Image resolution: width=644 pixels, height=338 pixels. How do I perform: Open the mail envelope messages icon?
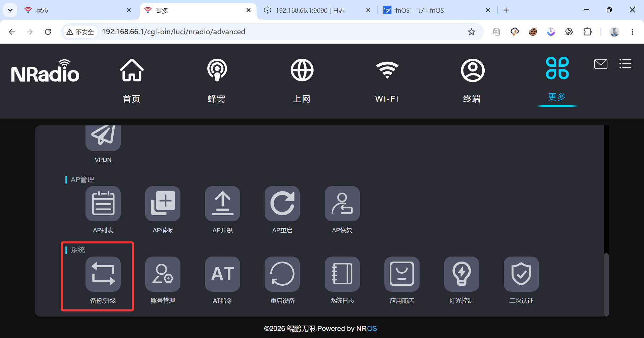(x=601, y=64)
